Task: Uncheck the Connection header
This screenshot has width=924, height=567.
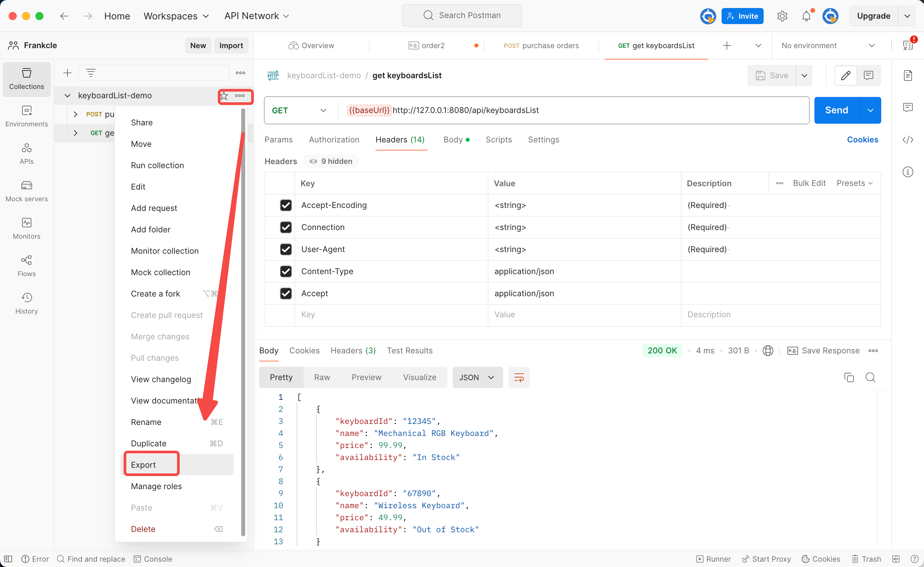Action: 286,227
